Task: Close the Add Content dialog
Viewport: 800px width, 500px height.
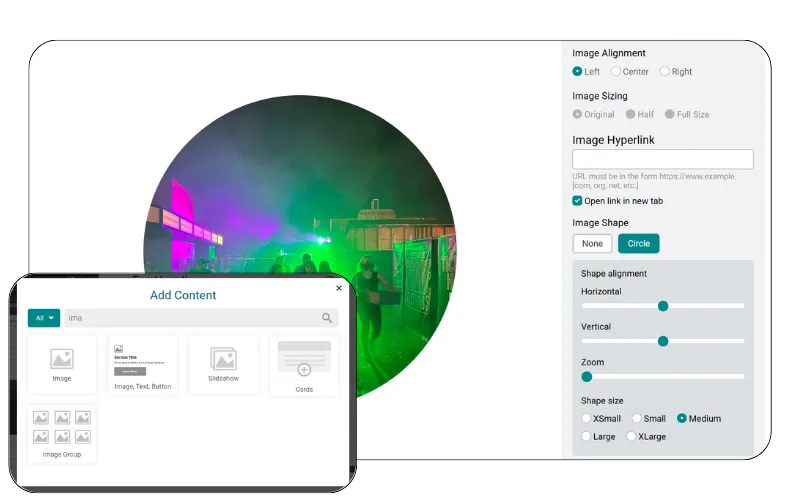Action: click(x=339, y=288)
